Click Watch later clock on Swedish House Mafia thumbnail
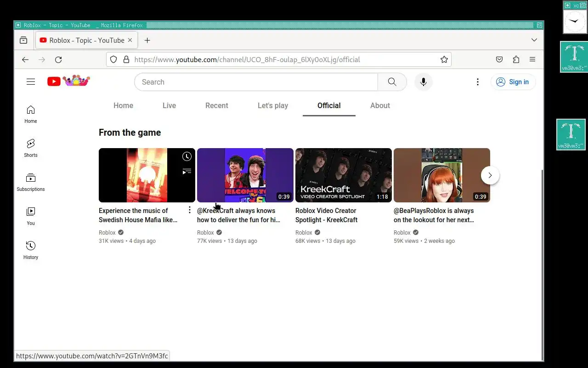588x368 pixels. 187,156
